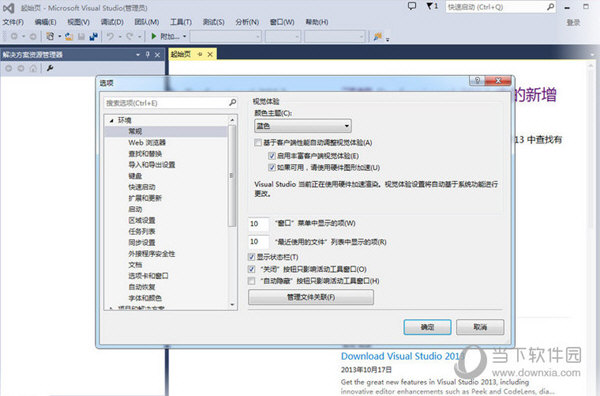Click the Redo toolbar icon

[130, 36]
